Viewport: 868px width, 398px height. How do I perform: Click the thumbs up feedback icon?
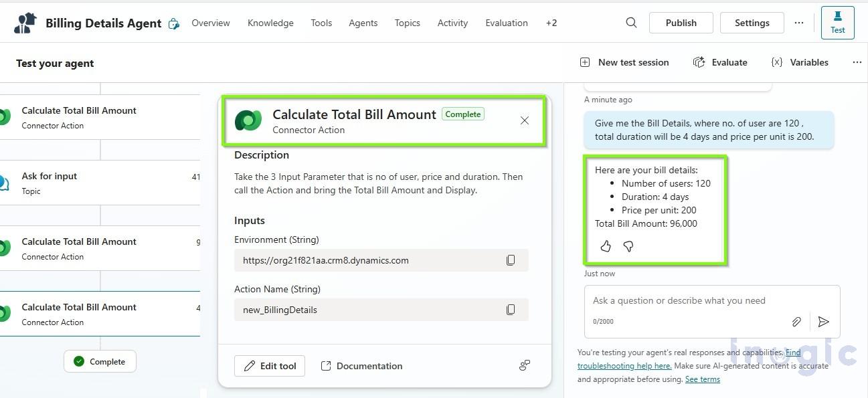pos(606,247)
